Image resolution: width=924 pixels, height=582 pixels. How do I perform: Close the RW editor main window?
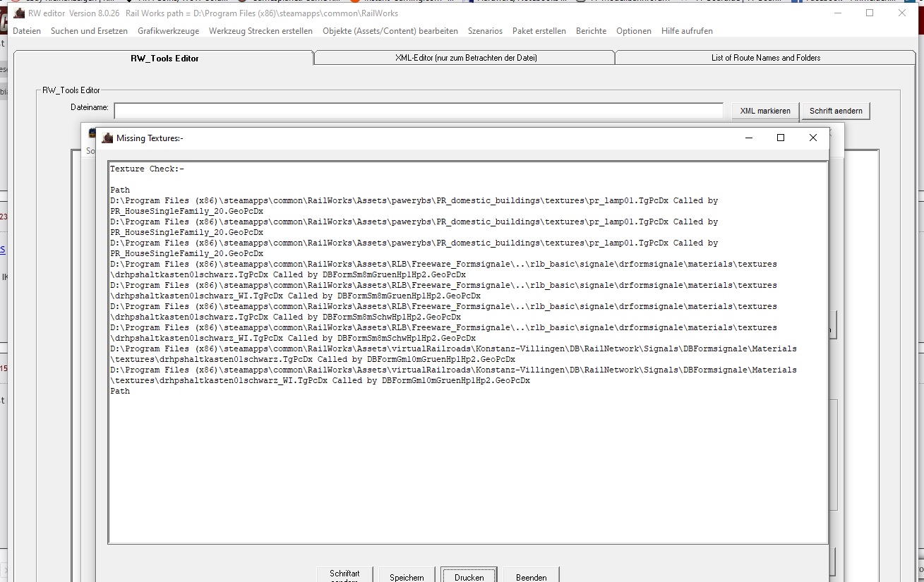tap(902, 13)
